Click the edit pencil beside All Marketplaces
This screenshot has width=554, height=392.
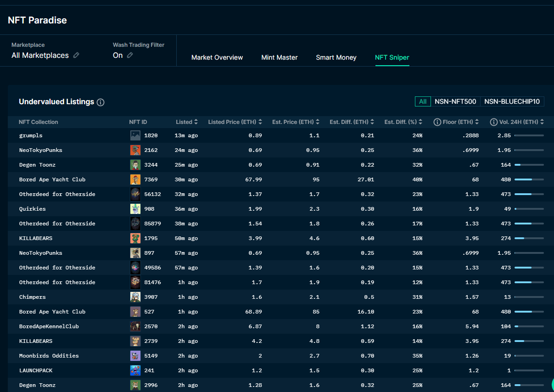[76, 55]
